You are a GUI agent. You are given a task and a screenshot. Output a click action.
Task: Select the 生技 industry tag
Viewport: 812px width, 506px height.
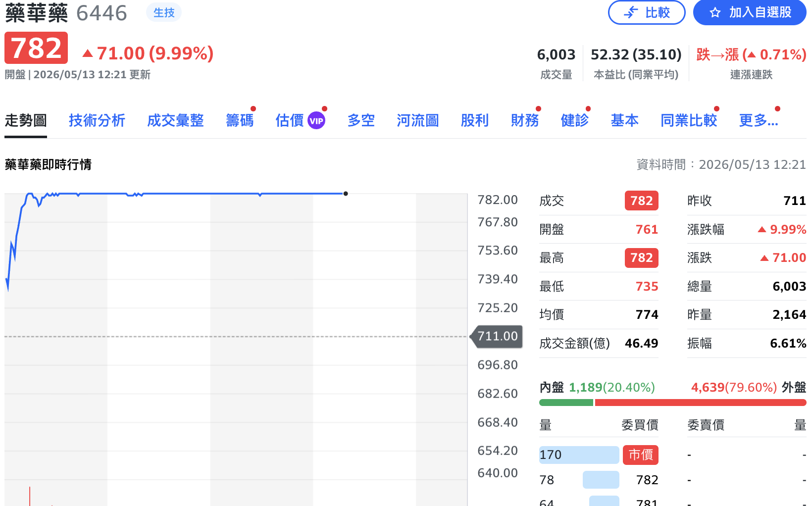pos(164,12)
